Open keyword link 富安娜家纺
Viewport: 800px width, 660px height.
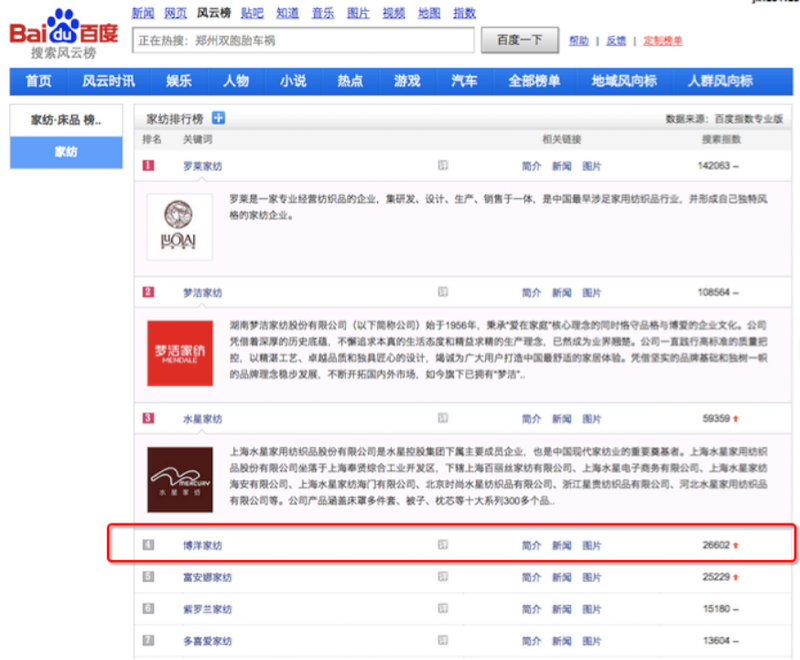coord(207,577)
